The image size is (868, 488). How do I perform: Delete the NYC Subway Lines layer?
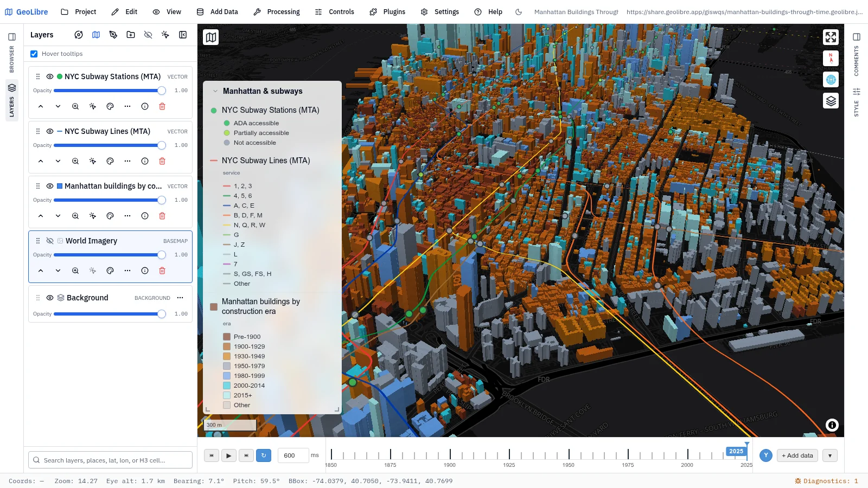click(162, 161)
